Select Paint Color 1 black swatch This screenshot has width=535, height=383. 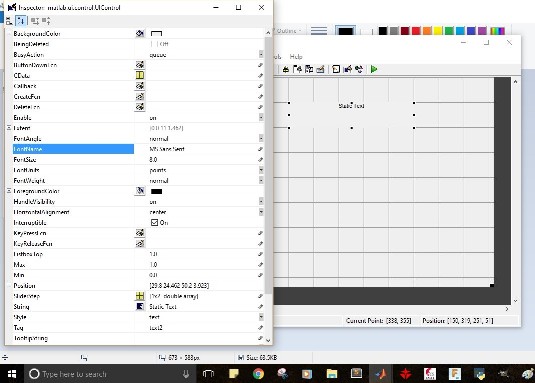click(x=345, y=31)
